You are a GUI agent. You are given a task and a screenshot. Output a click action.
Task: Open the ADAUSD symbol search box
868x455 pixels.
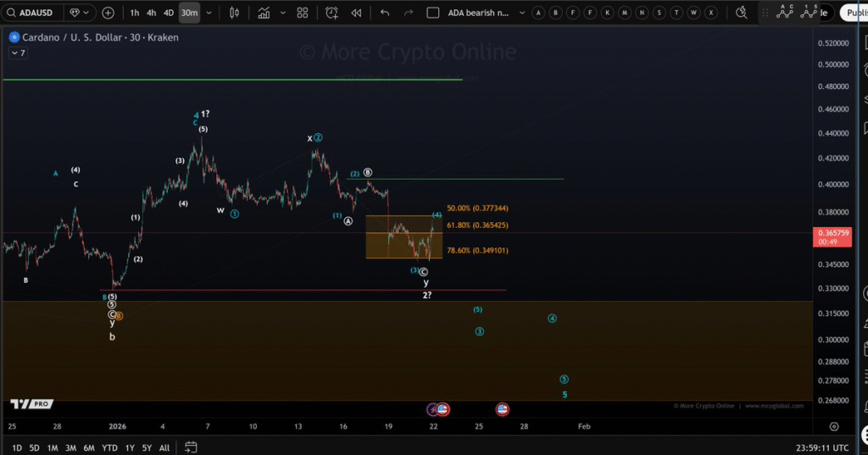click(x=34, y=13)
